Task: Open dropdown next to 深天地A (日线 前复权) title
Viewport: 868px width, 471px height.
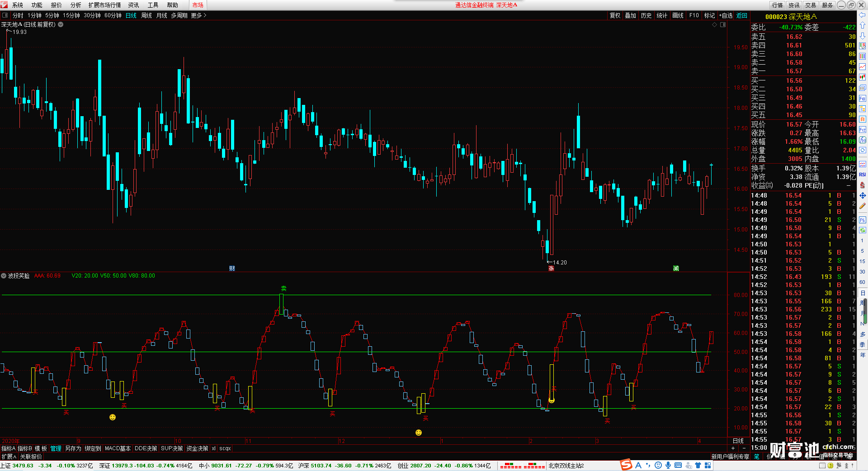Action: click(x=61, y=24)
